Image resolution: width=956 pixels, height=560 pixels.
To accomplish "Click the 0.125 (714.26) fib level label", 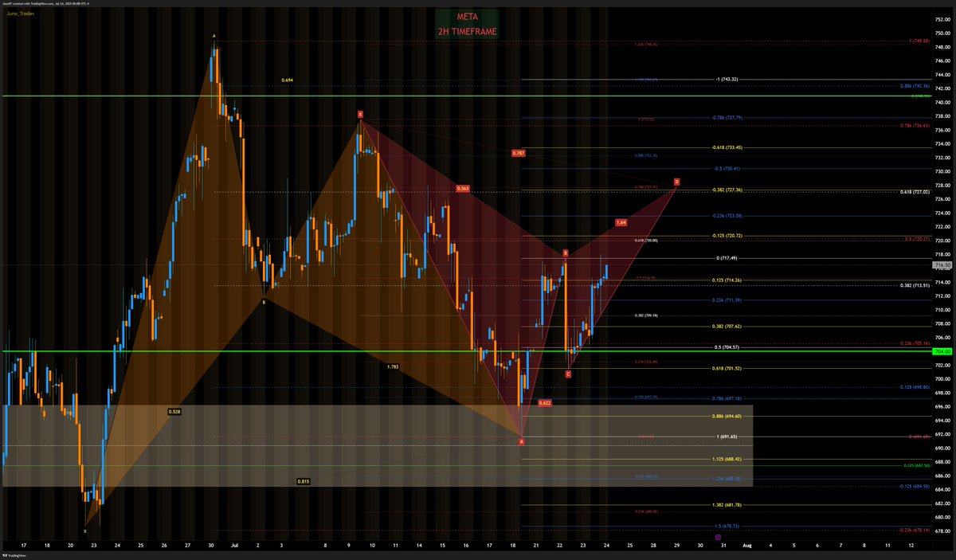I will (x=728, y=281).
